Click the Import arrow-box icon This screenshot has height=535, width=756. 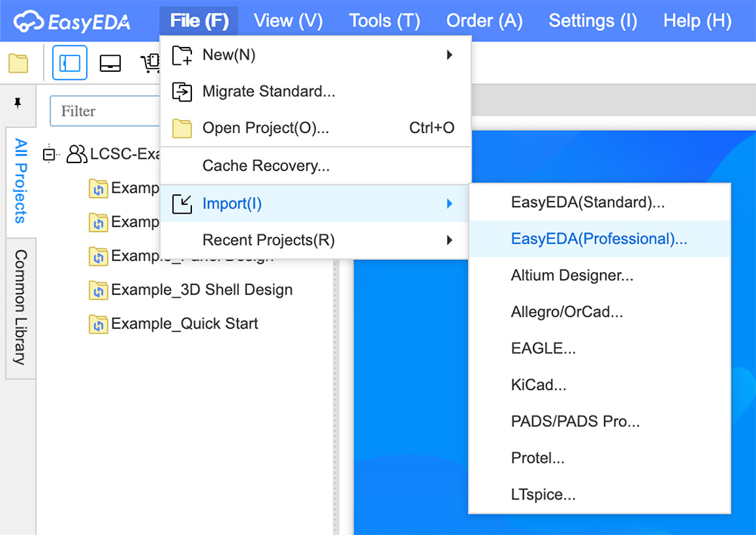(182, 204)
